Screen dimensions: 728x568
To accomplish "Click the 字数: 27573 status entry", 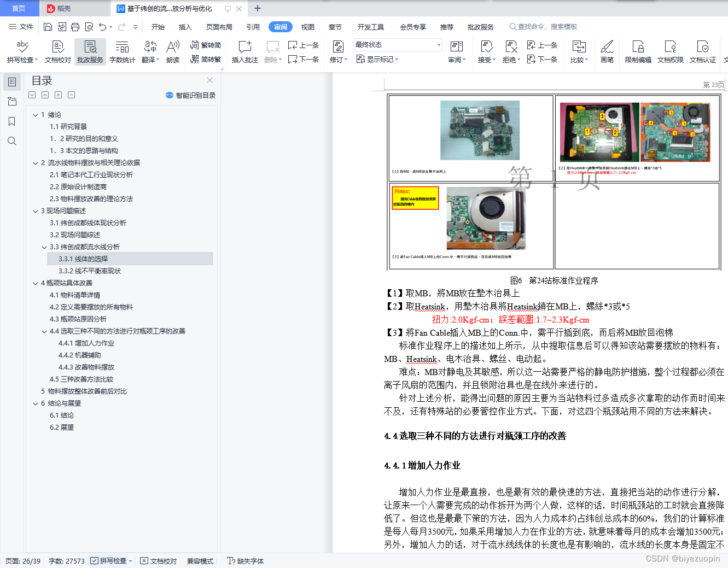I will 67,561.
